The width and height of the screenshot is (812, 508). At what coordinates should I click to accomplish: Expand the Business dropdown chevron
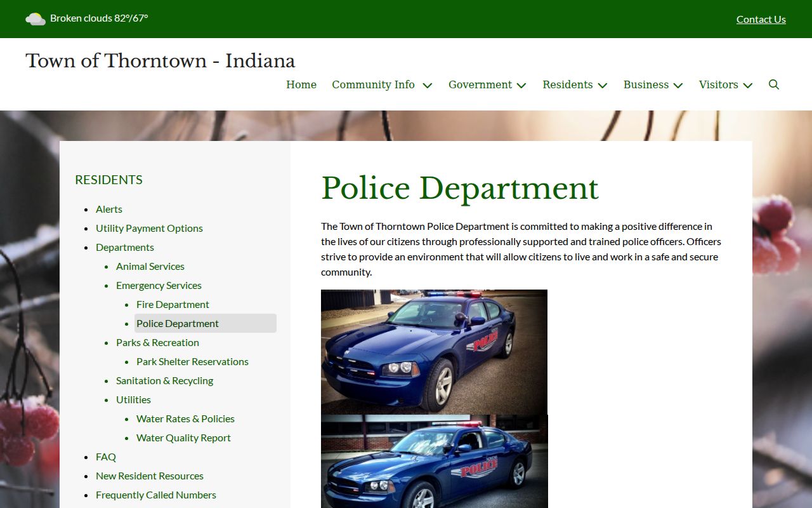pyautogui.click(x=678, y=85)
